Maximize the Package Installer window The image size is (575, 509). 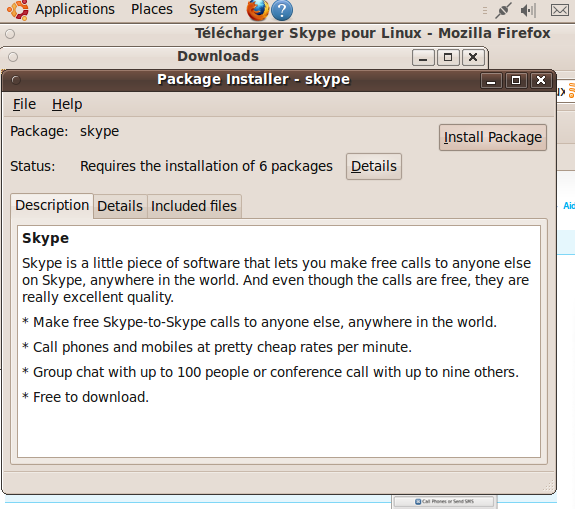click(516, 80)
